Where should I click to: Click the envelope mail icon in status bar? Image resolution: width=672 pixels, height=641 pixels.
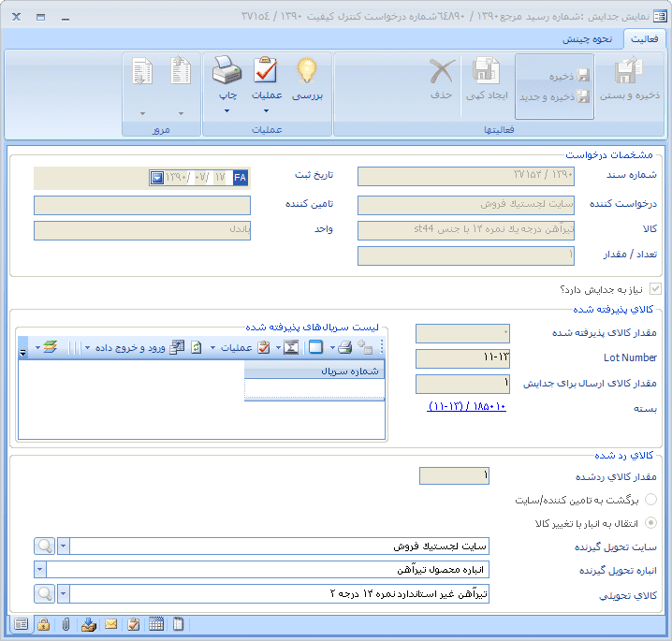[110, 625]
